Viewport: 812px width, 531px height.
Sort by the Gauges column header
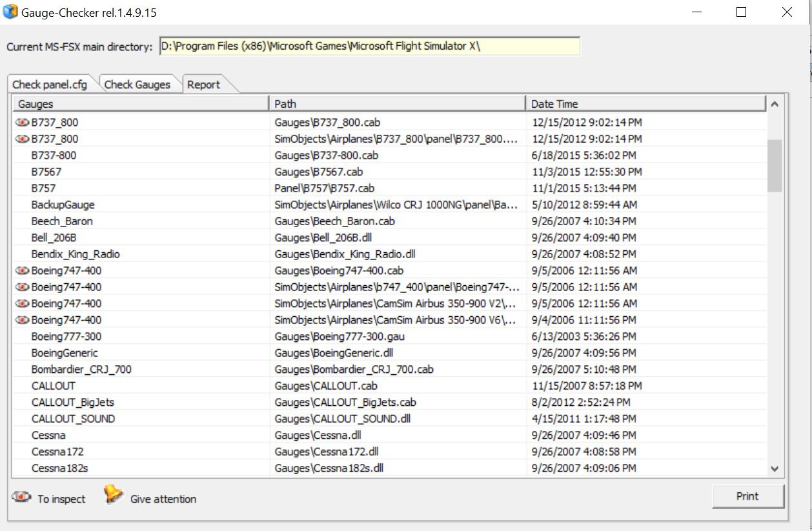pyautogui.click(x=141, y=104)
